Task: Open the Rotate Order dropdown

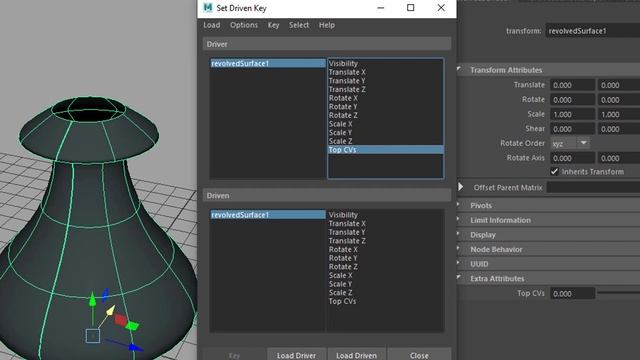Action: [x=570, y=143]
